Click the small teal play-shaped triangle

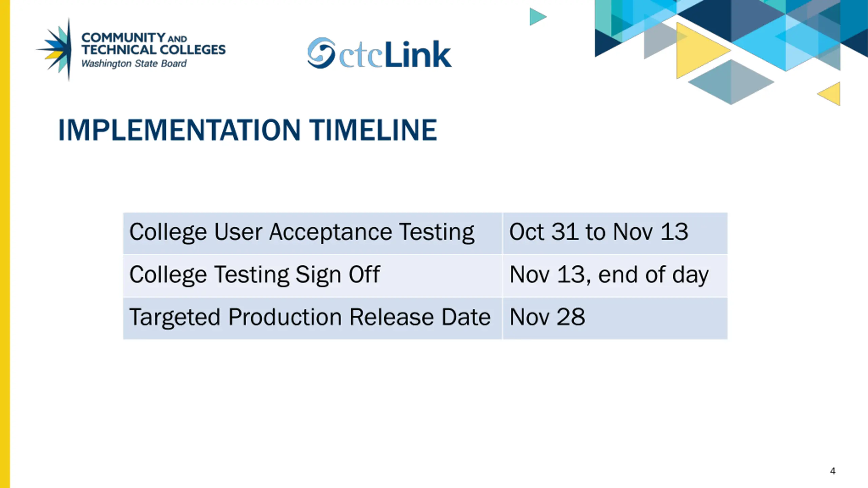pyautogui.click(x=538, y=17)
